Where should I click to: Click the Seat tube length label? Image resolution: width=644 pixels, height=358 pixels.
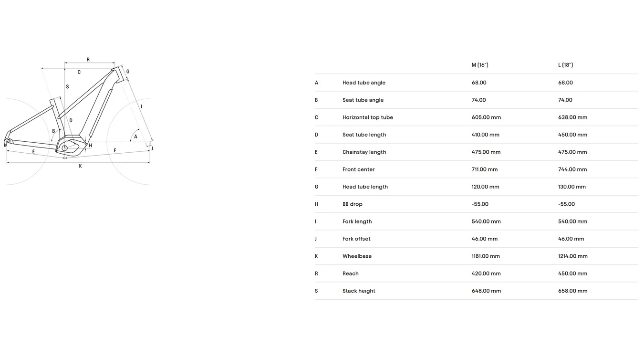364,135
